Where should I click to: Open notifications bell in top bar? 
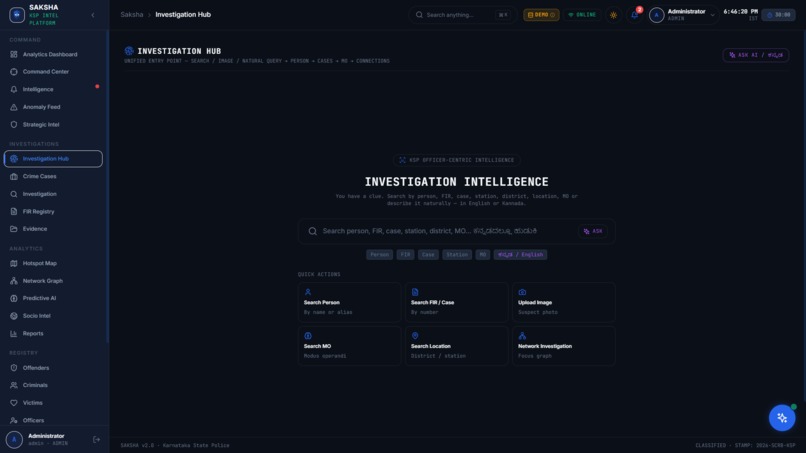coord(635,15)
